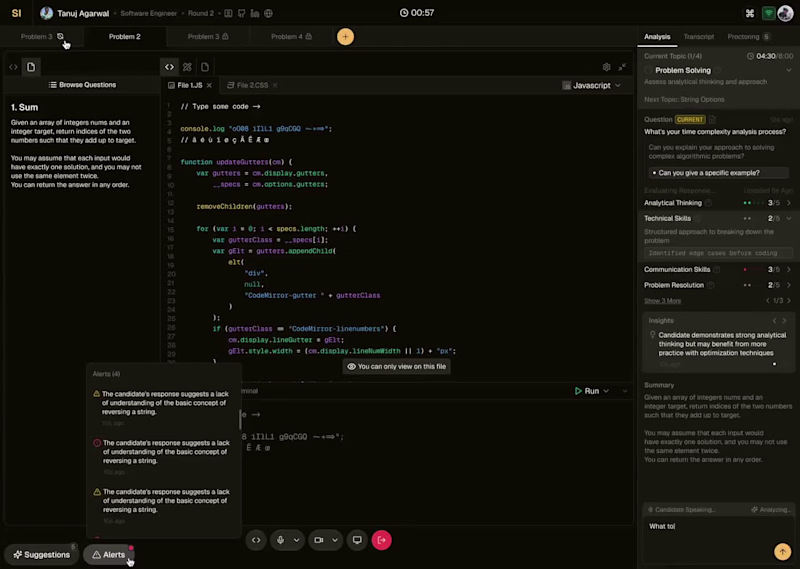This screenshot has width=800, height=569.
Task: Expand Analytical Thinking score row
Action: point(789,203)
